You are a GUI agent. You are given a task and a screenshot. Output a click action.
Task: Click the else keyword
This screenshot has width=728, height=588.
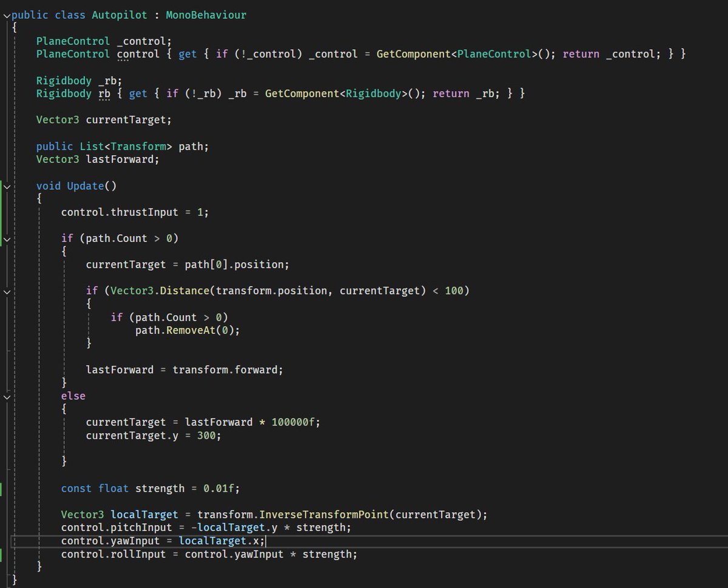click(x=73, y=396)
